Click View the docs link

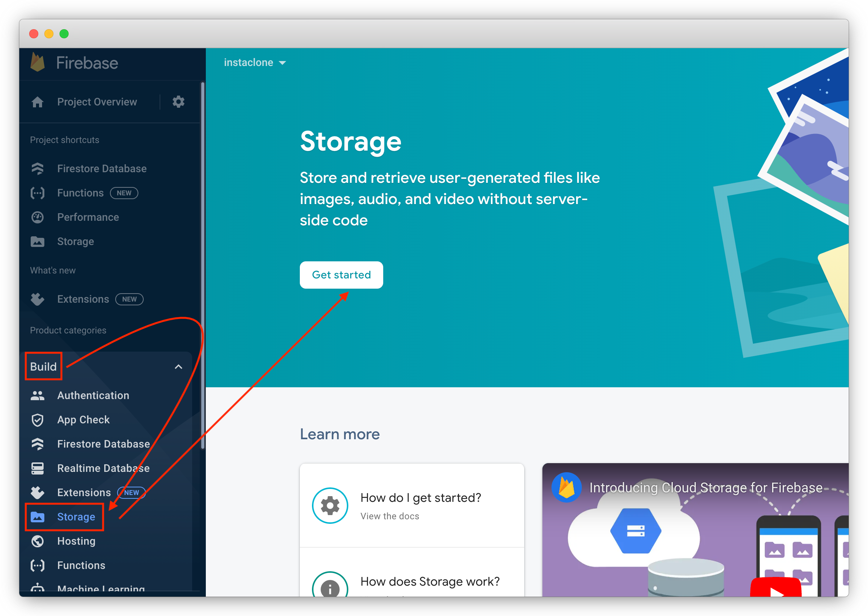coord(390,516)
